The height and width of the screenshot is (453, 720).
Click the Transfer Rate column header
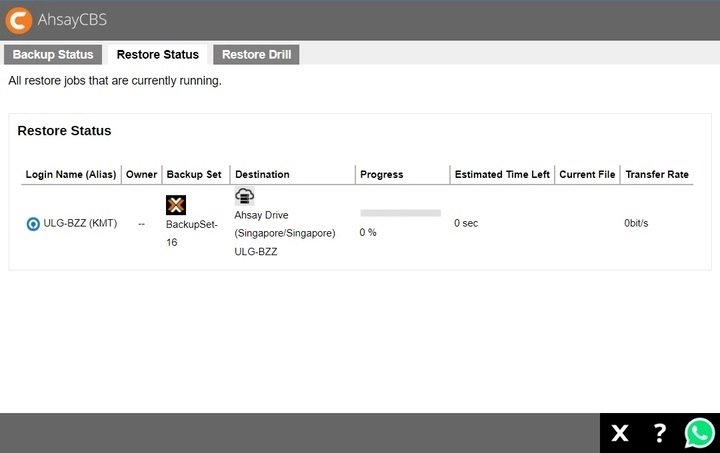click(657, 174)
